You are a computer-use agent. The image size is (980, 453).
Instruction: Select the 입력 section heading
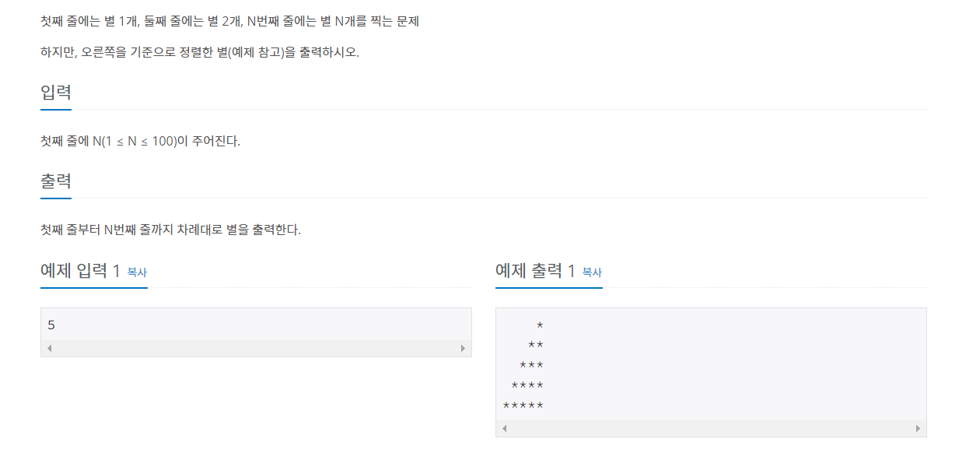coord(55,92)
